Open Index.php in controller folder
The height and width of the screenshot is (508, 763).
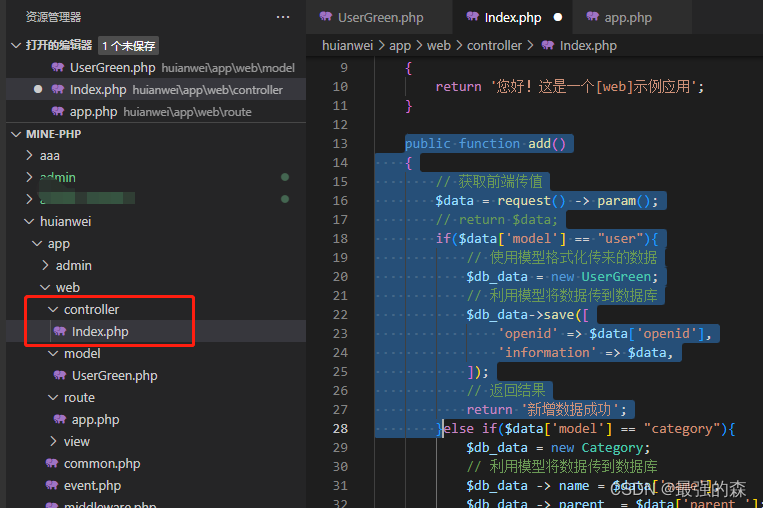(x=100, y=331)
